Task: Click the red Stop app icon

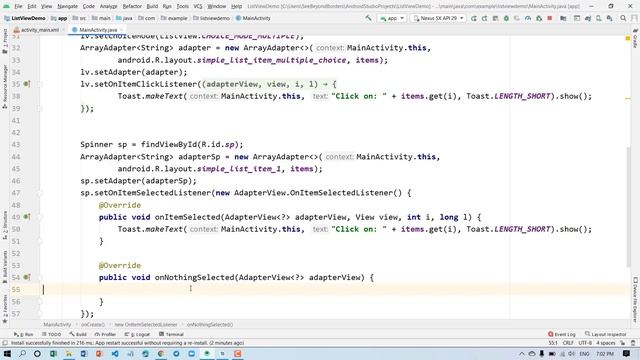Action: [x=550, y=18]
